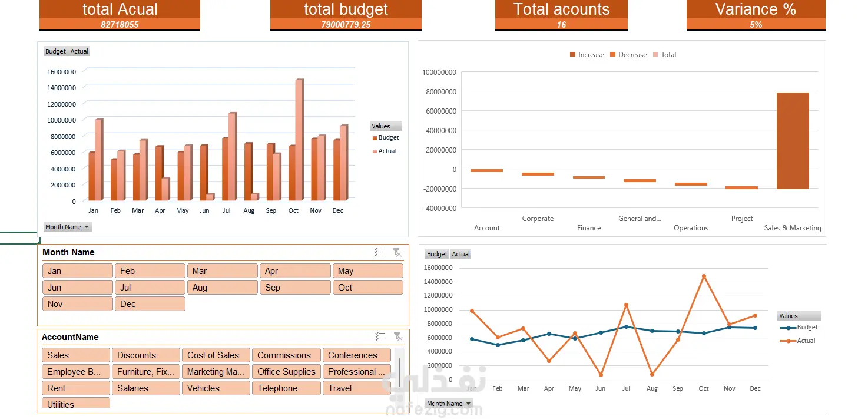Open Month Name dropdown under bar chart
This screenshot has height=419, width=868.
click(x=67, y=227)
